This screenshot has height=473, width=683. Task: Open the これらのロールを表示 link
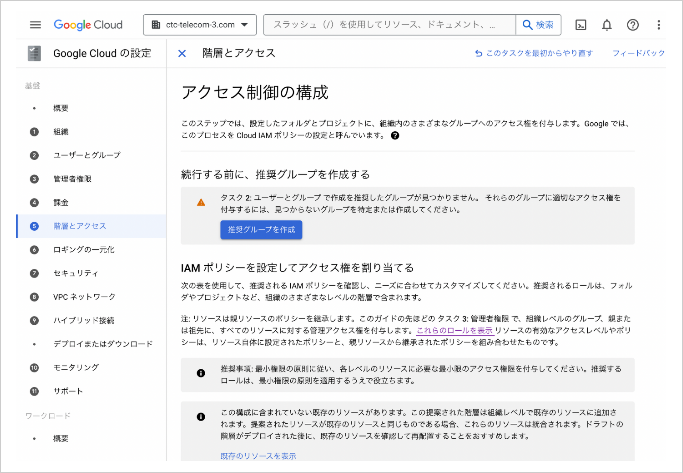[x=454, y=329]
